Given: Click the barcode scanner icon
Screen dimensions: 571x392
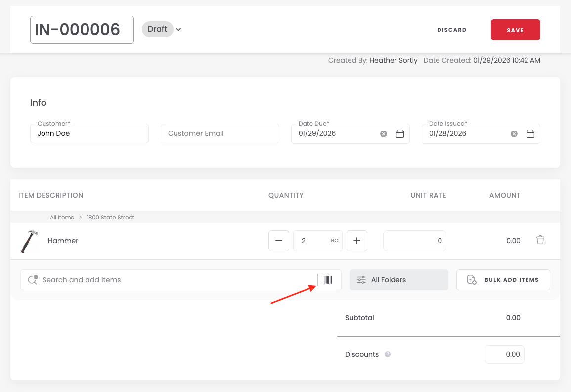Looking at the screenshot, I should [x=328, y=280].
